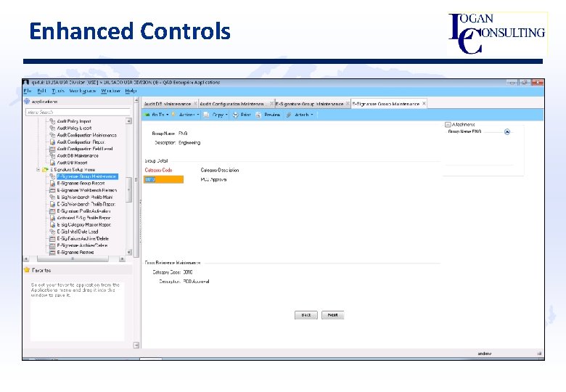Collapse the E-Signature Setup Menu tree node

coord(38,170)
